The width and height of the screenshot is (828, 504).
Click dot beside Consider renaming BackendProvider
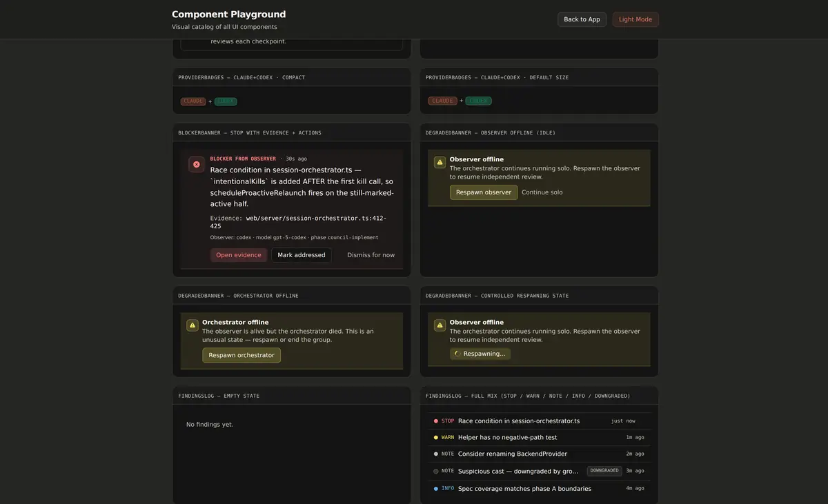435,454
